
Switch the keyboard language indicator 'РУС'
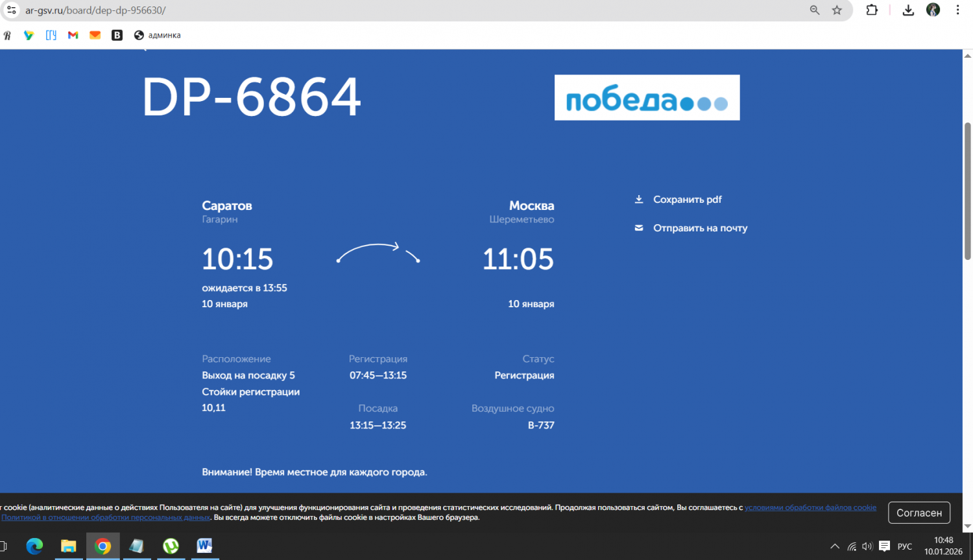(905, 546)
